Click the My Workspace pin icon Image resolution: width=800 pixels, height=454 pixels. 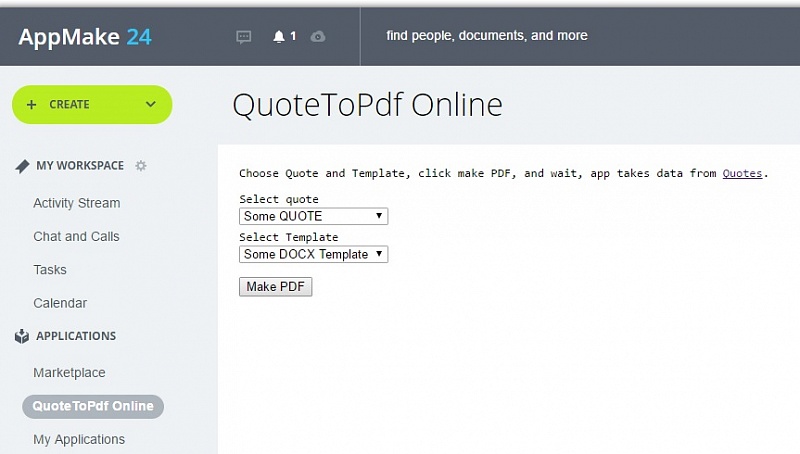(22, 166)
